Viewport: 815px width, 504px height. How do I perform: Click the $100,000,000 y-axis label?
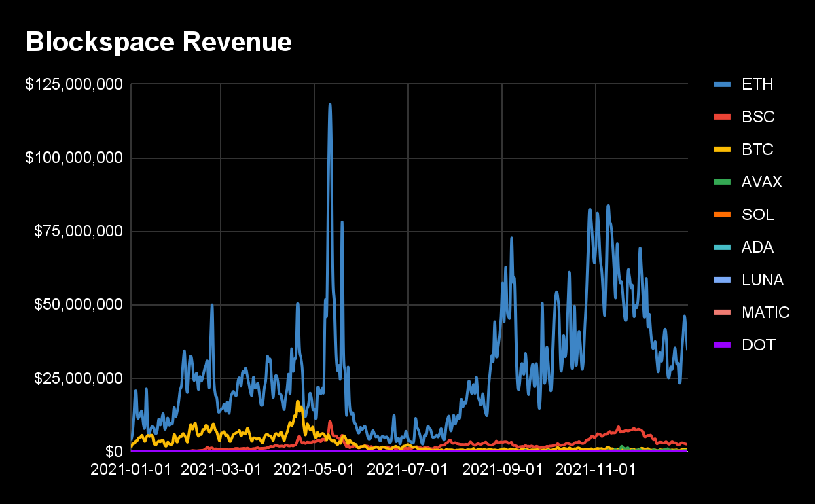point(74,158)
